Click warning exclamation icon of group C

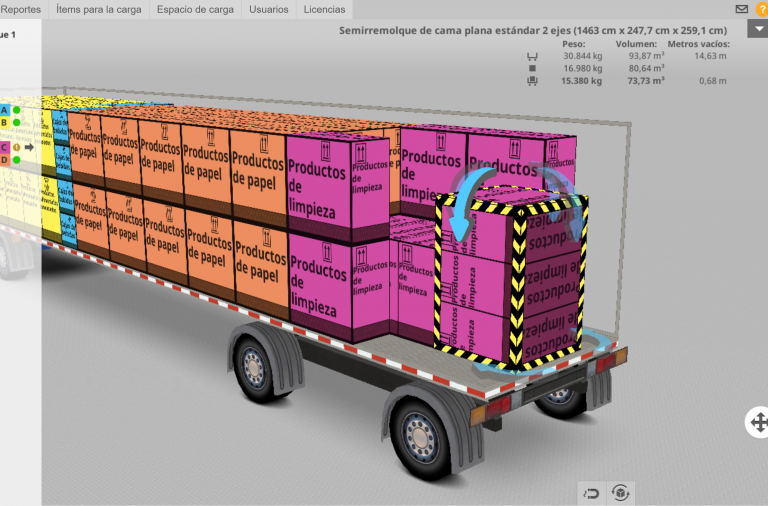(x=17, y=147)
